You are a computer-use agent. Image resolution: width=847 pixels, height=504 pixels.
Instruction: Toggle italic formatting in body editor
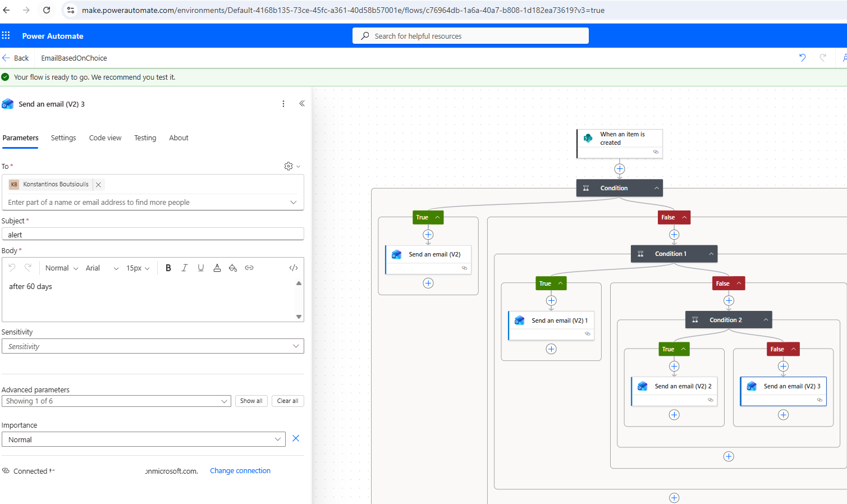[184, 268]
